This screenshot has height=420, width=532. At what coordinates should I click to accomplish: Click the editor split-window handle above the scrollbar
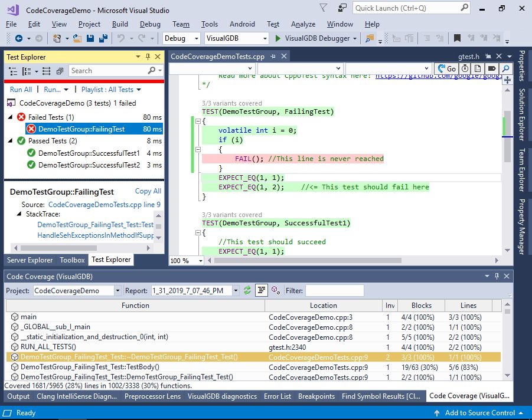(507, 80)
